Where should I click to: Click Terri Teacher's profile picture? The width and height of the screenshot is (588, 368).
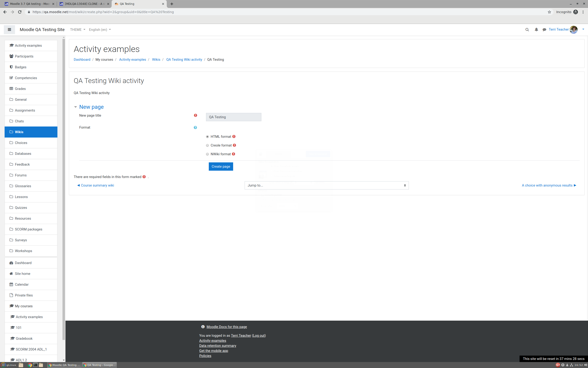coord(574,30)
